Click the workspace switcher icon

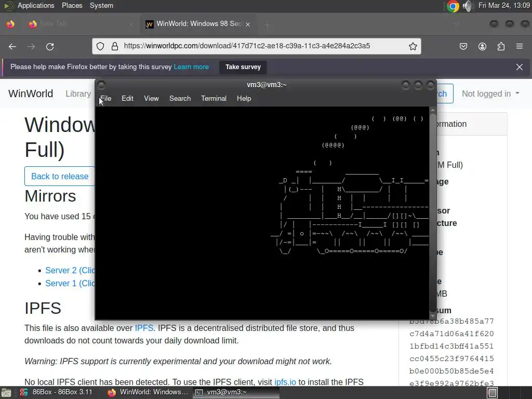tap(493, 393)
